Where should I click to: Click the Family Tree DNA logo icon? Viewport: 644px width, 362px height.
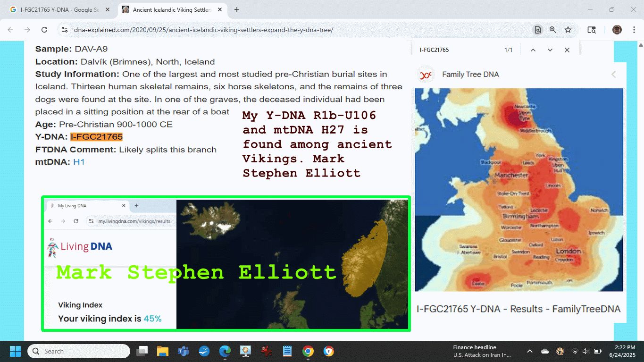426,75
